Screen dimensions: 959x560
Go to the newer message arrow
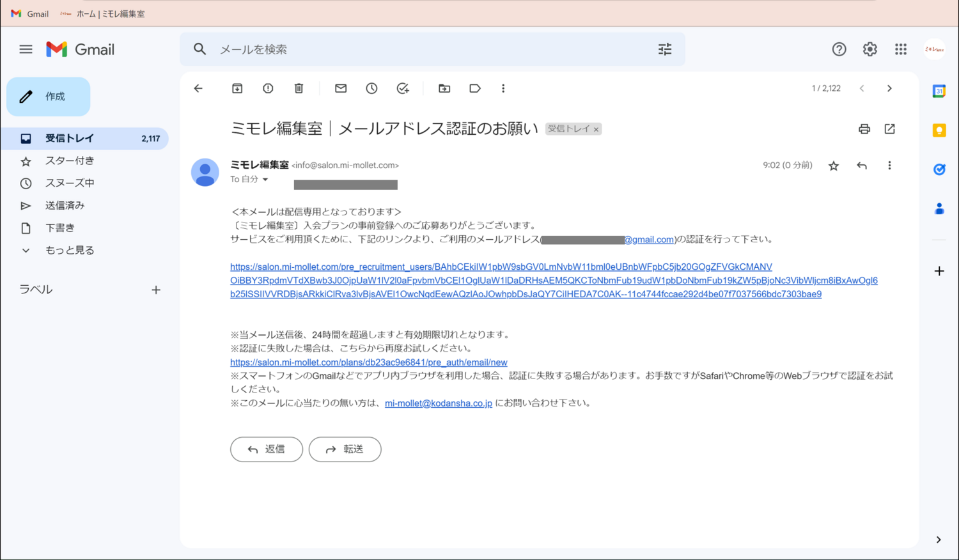[x=862, y=88]
